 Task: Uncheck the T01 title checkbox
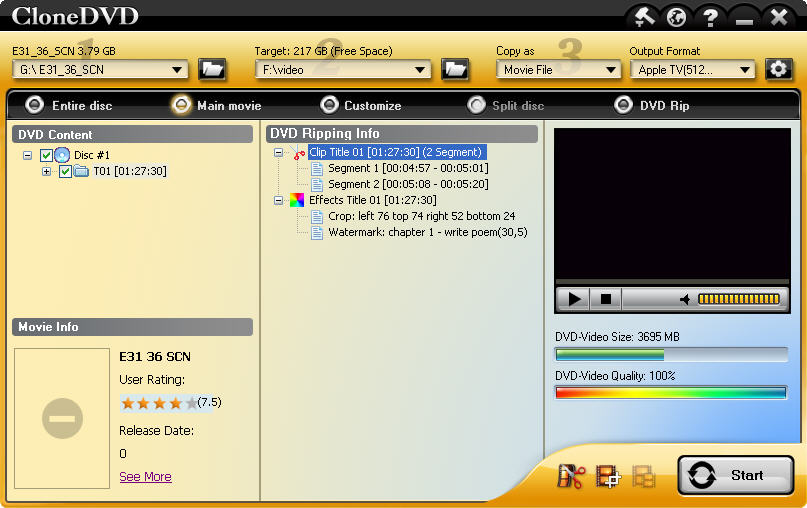click(x=65, y=171)
